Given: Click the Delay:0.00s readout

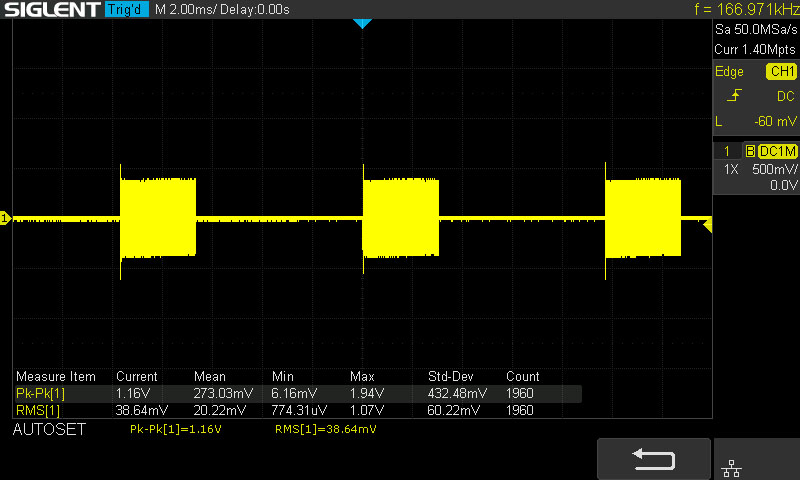Looking at the screenshot, I should pyautogui.click(x=255, y=10).
